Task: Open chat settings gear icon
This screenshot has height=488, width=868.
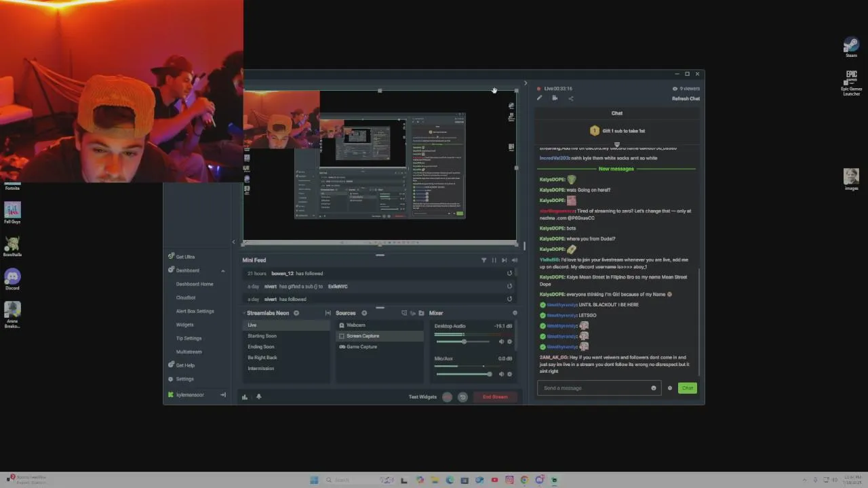Action: [x=670, y=388]
